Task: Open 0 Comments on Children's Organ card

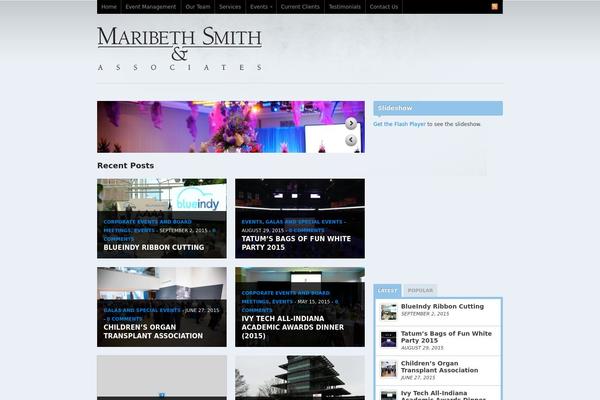Action: [124, 319]
